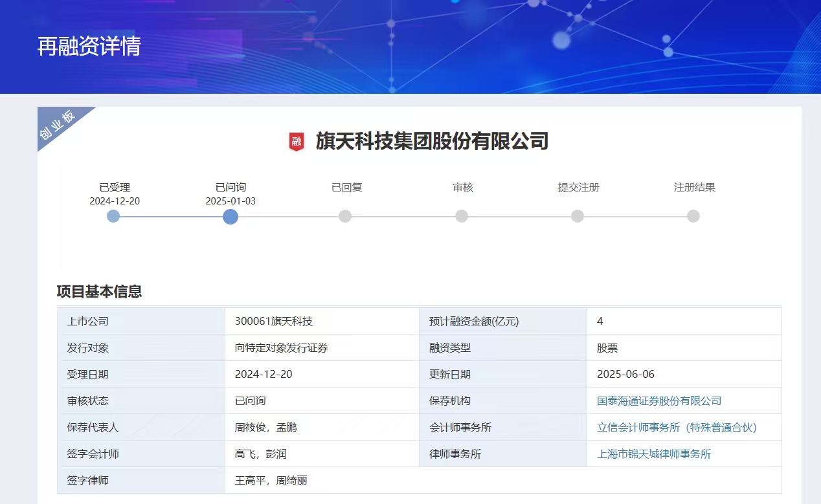Click the 受理日期 label cell
The height and width of the screenshot is (504, 821).
pyautogui.click(x=141, y=374)
